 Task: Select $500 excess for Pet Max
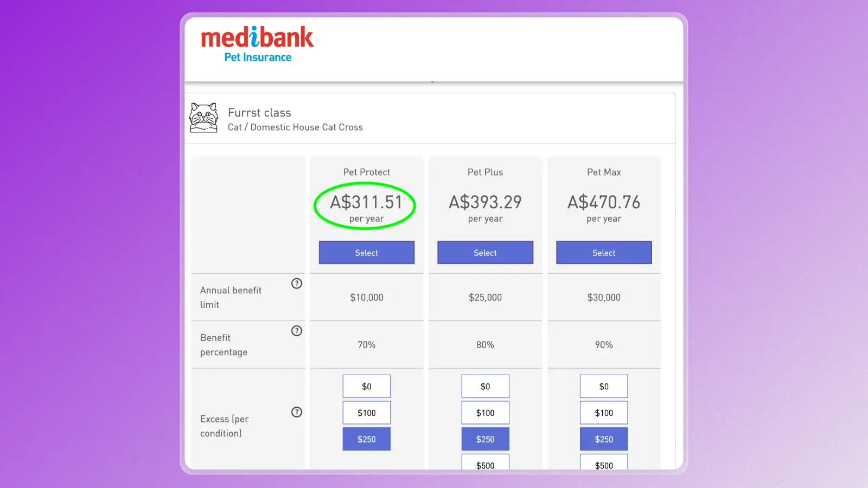[x=604, y=465]
